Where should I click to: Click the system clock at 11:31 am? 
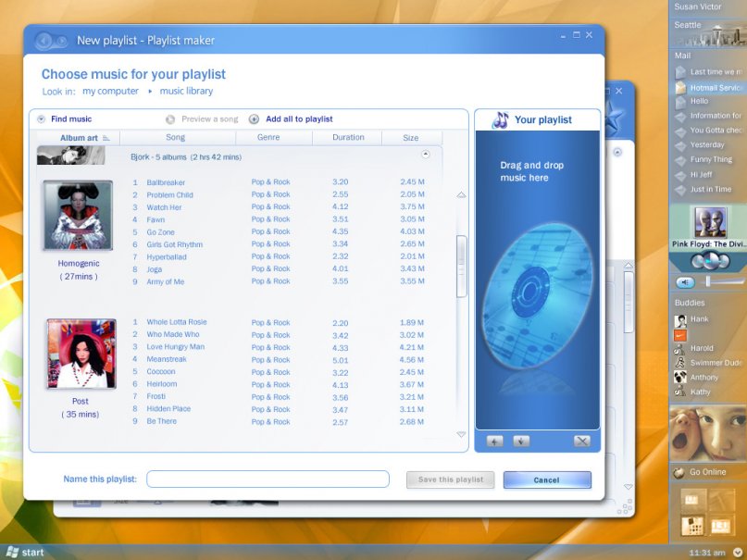pyautogui.click(x=707, y=553)
